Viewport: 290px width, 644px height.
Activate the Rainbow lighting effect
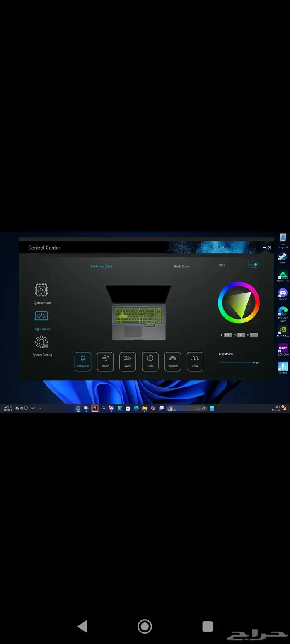pyautogui.click(x=172, y=361)
